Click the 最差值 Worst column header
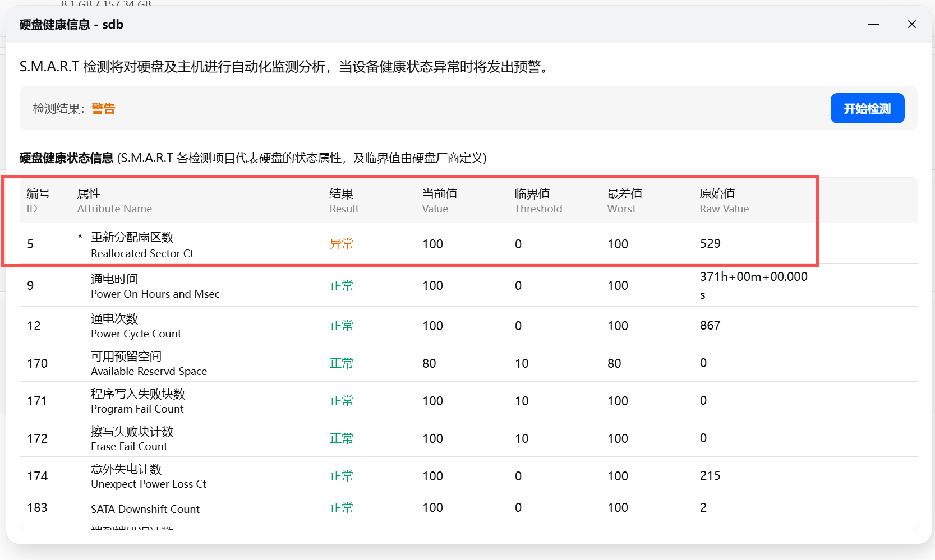 point(624,201)
